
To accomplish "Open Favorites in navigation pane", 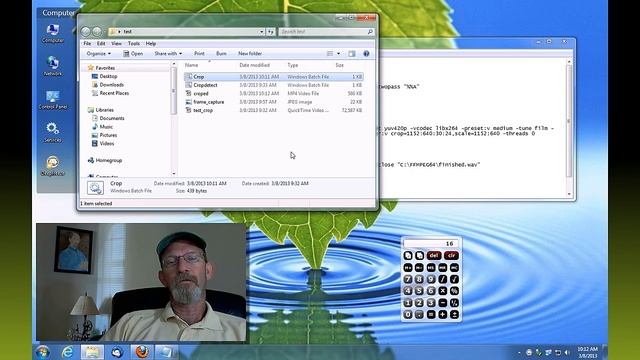I will (105, 68).
